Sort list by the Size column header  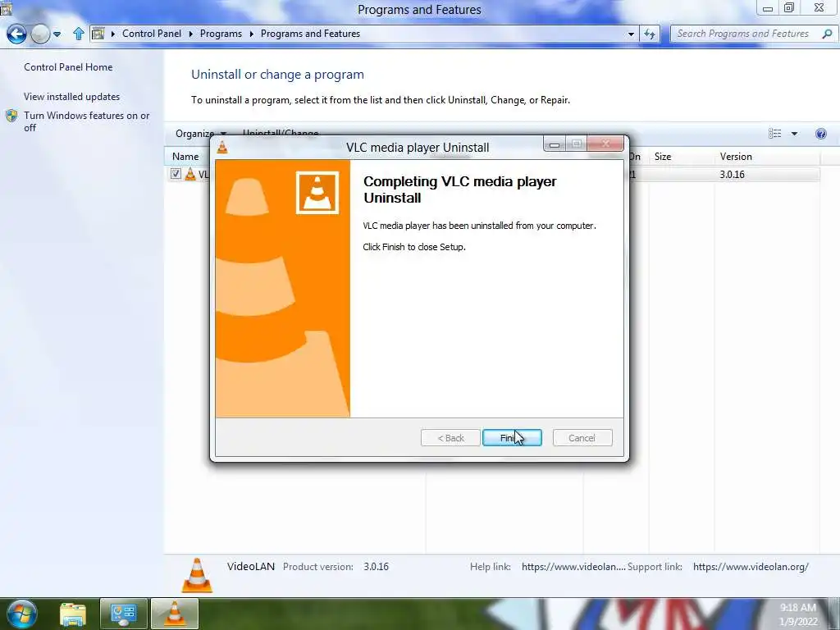point(663,157)
